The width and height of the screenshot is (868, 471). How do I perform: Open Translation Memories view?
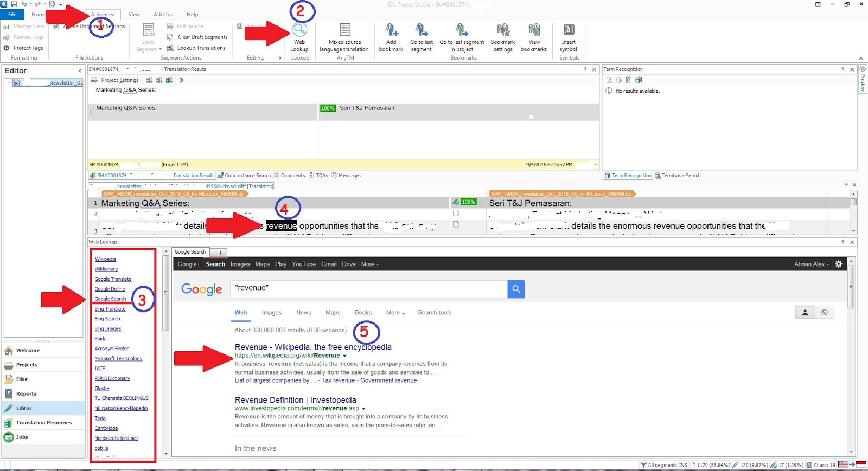coord(43,423)
